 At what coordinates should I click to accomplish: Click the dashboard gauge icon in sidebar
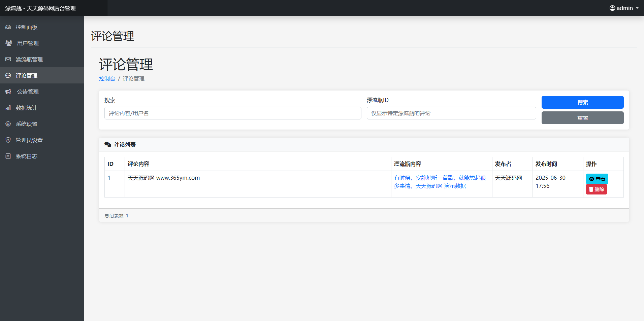8,27
